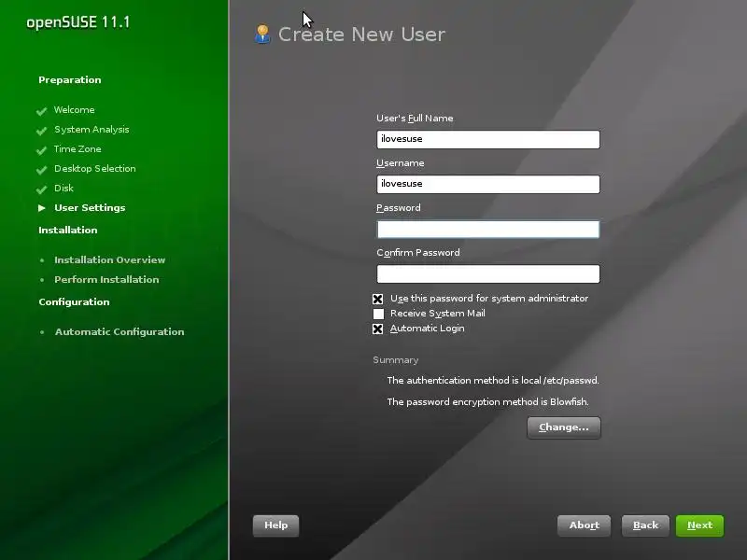Uncheck the Automatic Login checkbox
The width and height of the screenshot is (747, 560).
[378, 329]
